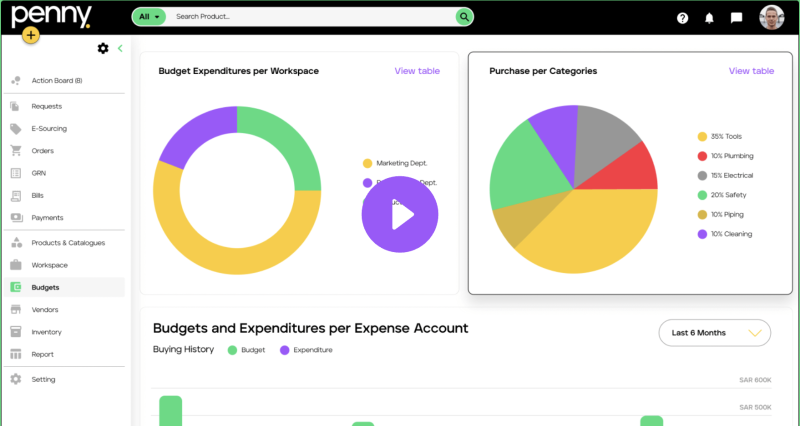
Task: Open the user profile avatar
Action: pos(771,18)
